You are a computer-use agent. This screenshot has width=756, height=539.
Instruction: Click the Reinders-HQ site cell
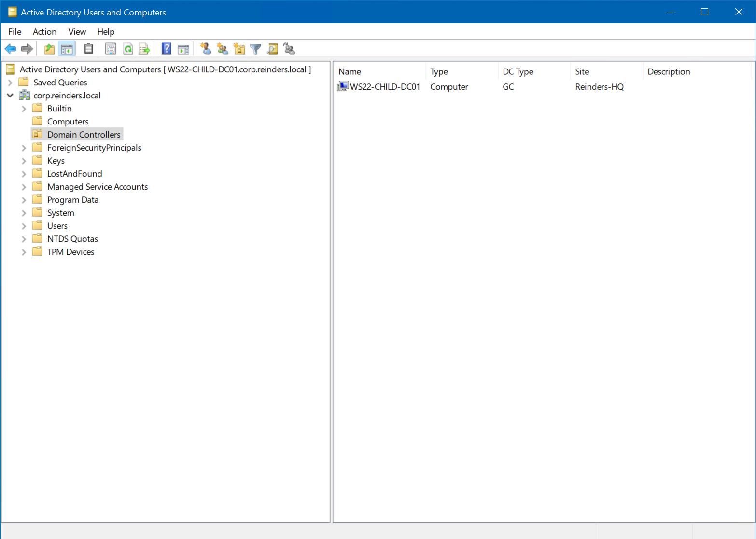click(600, 87)
